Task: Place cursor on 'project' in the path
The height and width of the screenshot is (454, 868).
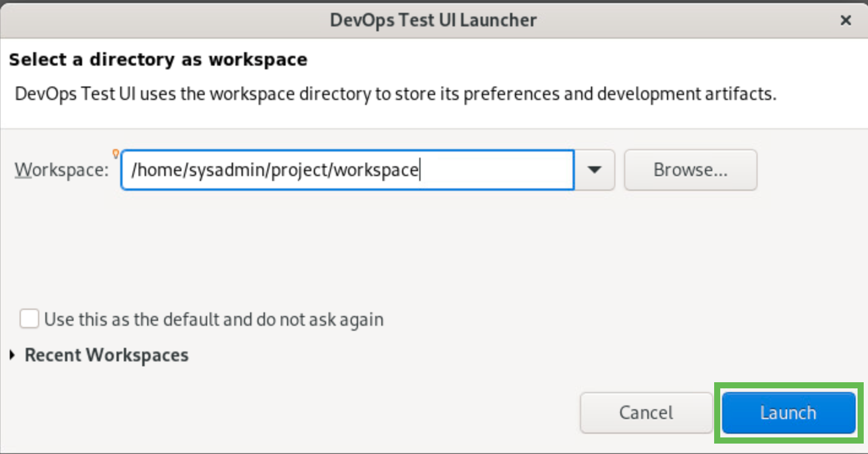Action: [300, 170]
